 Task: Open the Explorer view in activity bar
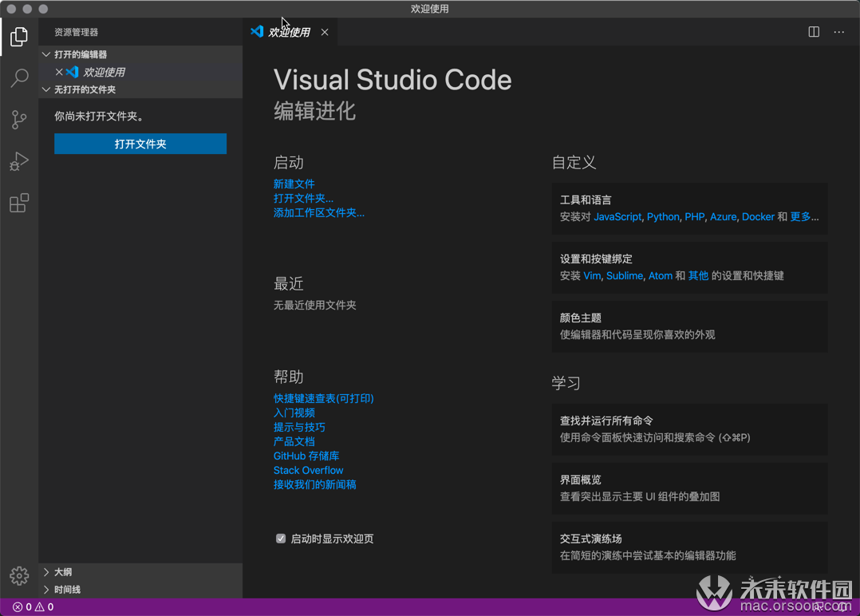19,37
